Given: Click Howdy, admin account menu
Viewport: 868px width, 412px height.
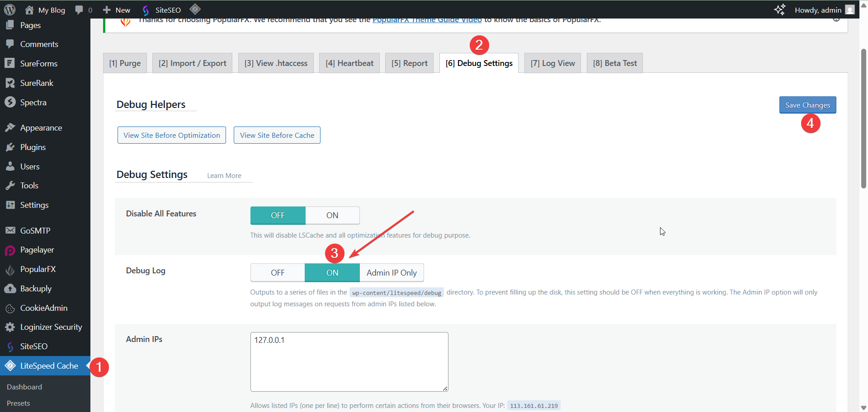Looking at the screenshot, I should coord(824,9).
